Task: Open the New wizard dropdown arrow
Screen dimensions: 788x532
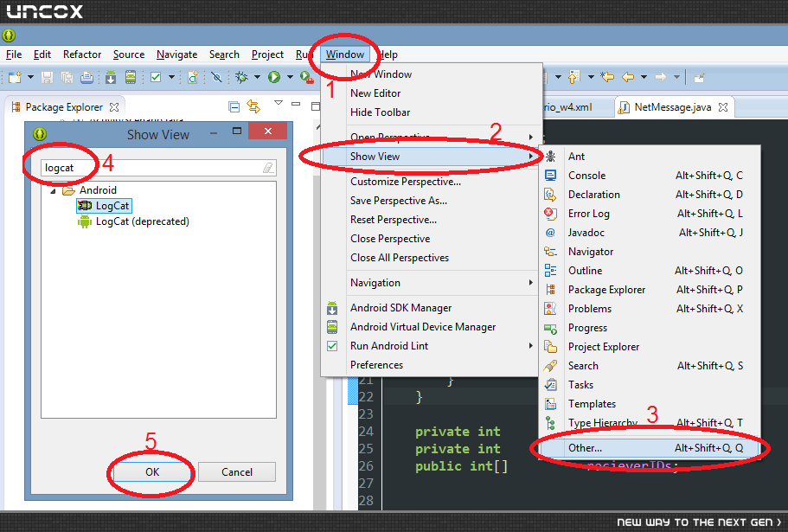Action: point(30,77)
